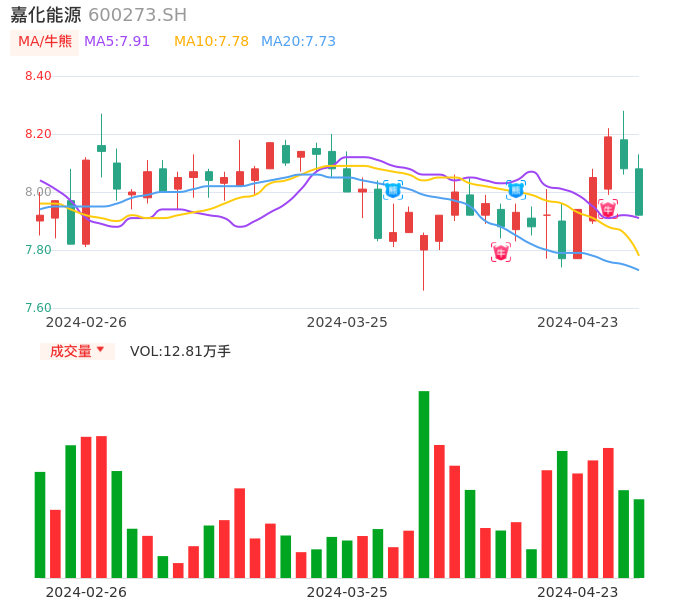This screenshot has height=606, width=686.
Task: Toggle the purple MA5:7.91 legend
Action: point(117,42)
